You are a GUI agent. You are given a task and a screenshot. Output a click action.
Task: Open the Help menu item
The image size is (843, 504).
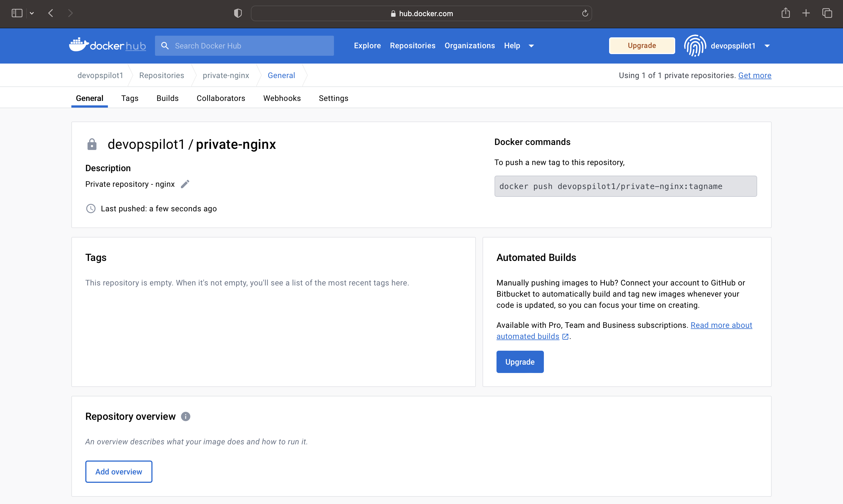512,45
